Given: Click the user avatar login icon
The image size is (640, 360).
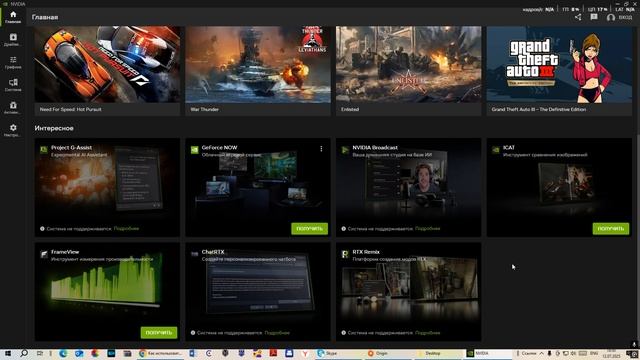Looking at the screenshot, I should pyautogui.click(x=611, y=18).
